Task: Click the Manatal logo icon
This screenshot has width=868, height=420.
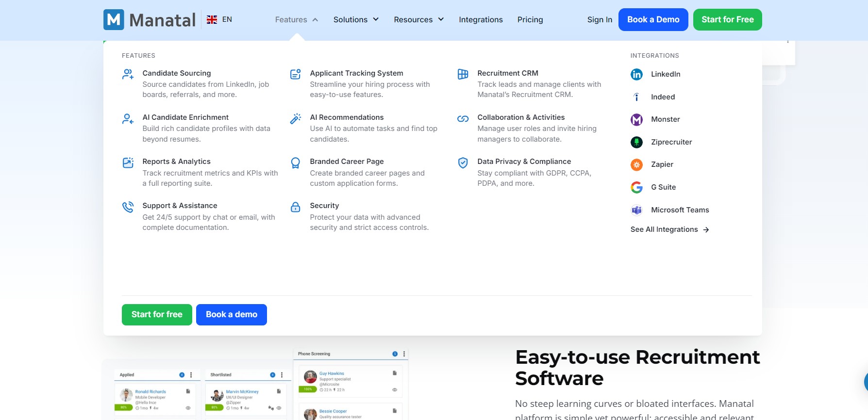Action: (x=114, y=19)
